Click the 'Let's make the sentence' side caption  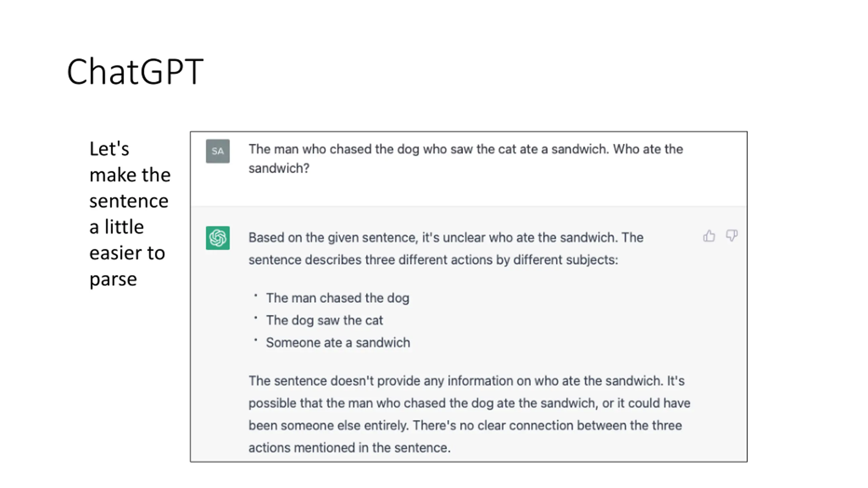(x=130, y=214)
